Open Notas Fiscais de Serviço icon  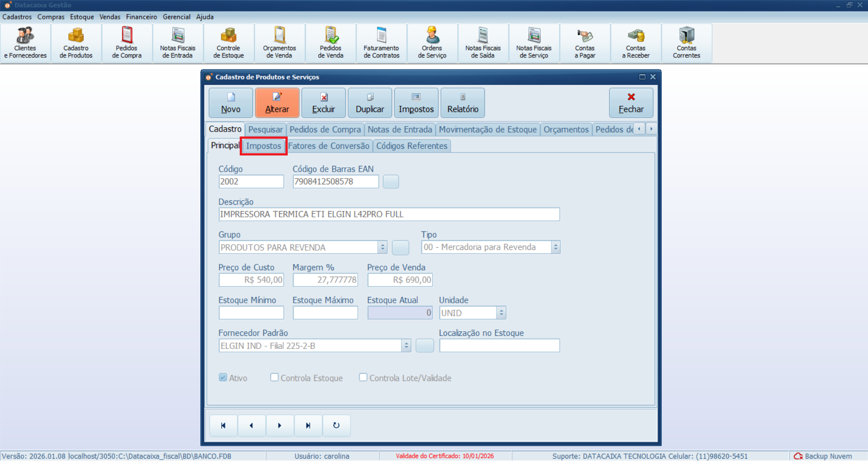pos(534,43)
